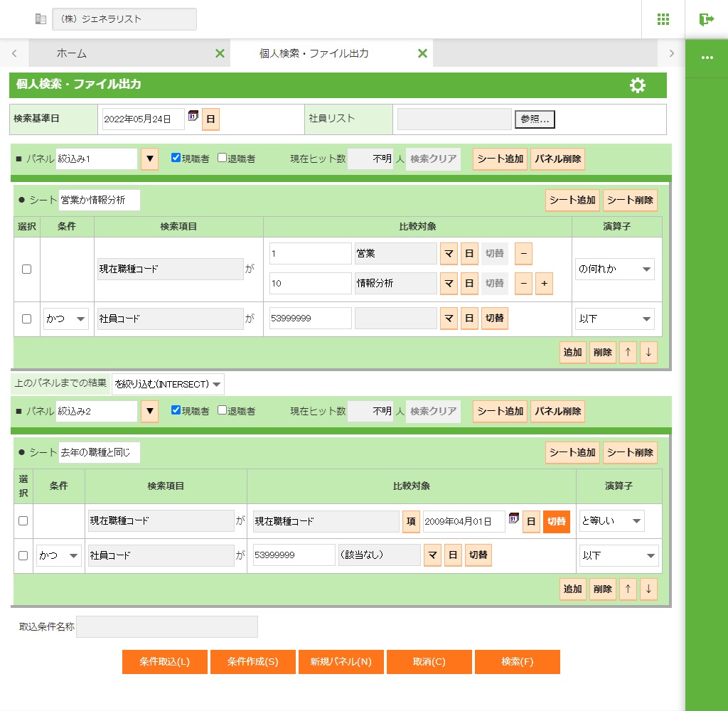
Task: Click the logout icon in top-right
Action: (x=706, y=19)
